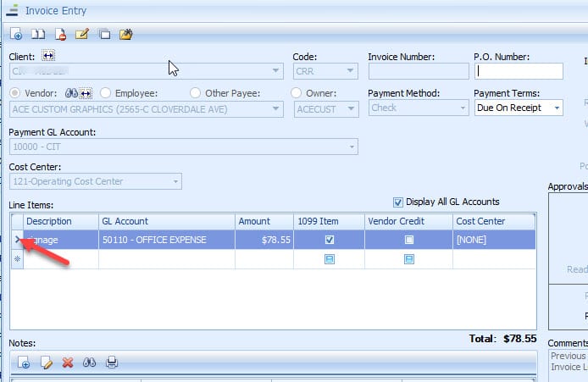
Task: Toggle Display All GL Accounts checkbox
Action: point(398,202)
